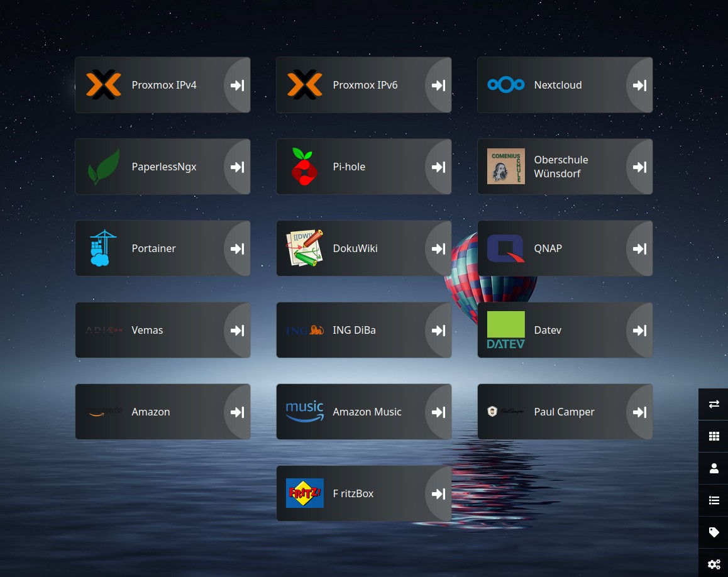Click the DokuWiki notepad icon

304,248
